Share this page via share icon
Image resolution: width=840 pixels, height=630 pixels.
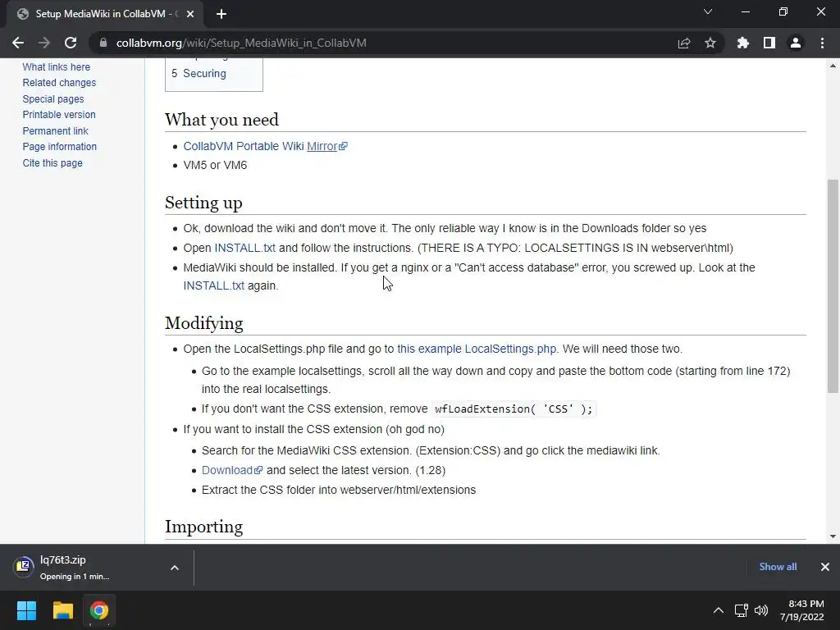click(684, 43)
